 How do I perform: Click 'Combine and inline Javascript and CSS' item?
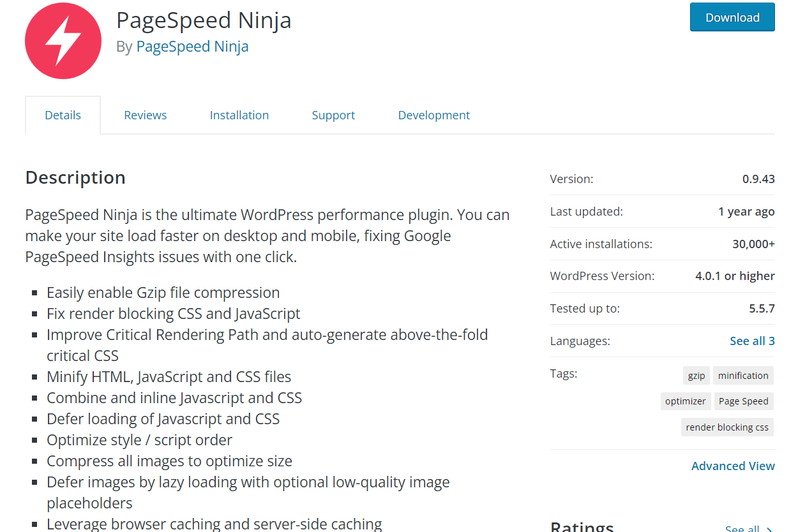(174, 398)
